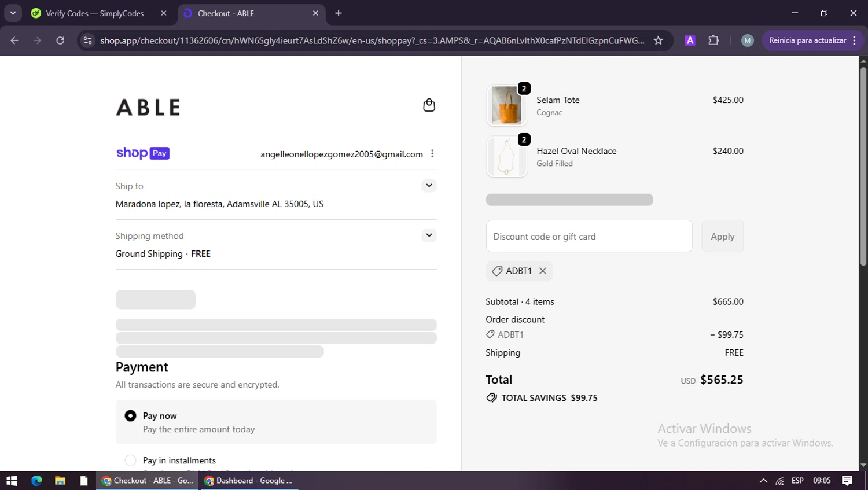The width and height of the screenshot is (868, 490).
Task: Bookmark this page with the star icon
Action: tap(658, 40)
